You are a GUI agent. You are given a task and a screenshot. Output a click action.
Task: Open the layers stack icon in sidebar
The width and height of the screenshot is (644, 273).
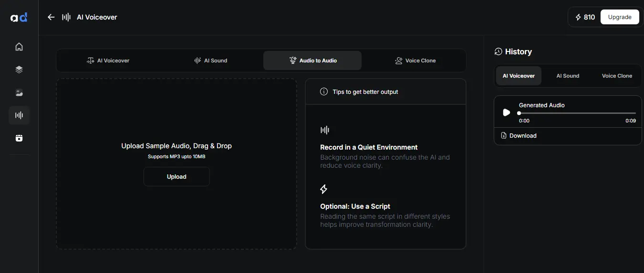point(19,70)
